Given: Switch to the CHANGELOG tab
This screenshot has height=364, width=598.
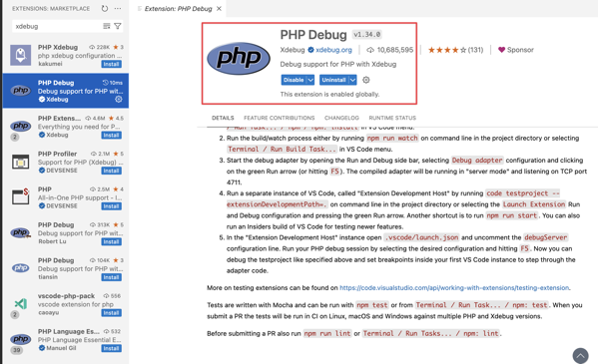Looking at the screenshot, I should click(341, 118).
